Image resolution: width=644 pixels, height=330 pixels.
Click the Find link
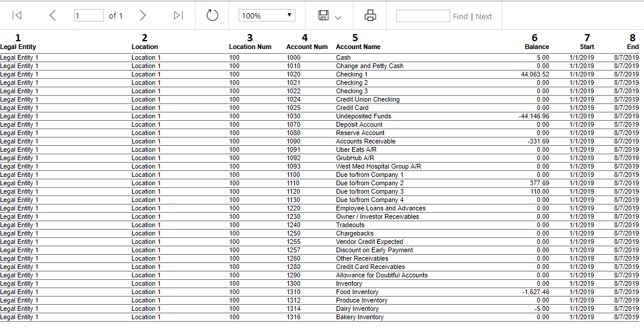(x=460, y=16)
